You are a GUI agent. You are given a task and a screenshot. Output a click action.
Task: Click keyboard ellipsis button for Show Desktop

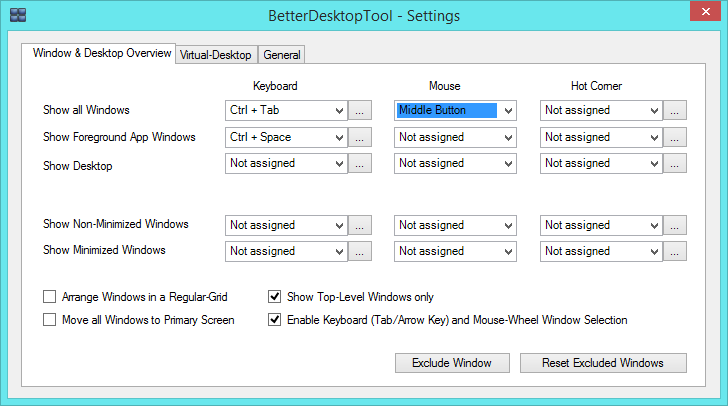[360, 164]
